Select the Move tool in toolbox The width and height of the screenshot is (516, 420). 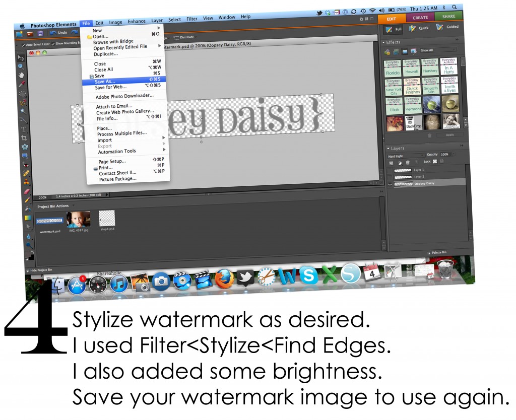[x=21, y=58]
